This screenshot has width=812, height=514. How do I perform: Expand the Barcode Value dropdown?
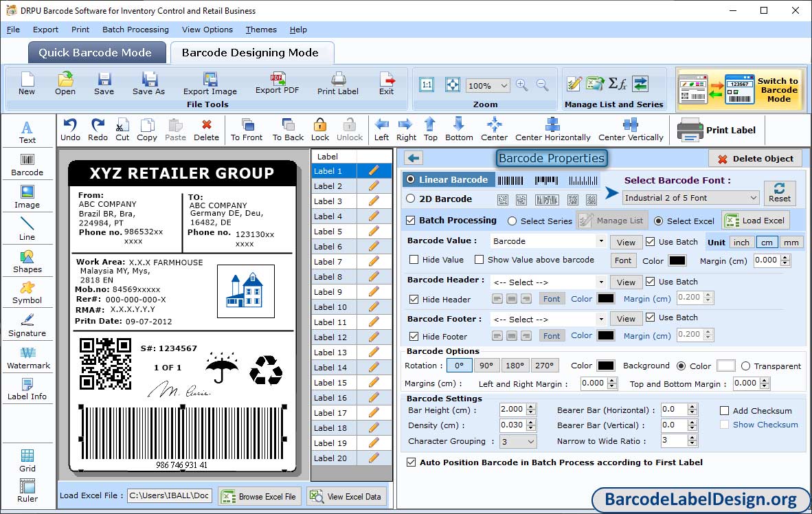point(600,241)
